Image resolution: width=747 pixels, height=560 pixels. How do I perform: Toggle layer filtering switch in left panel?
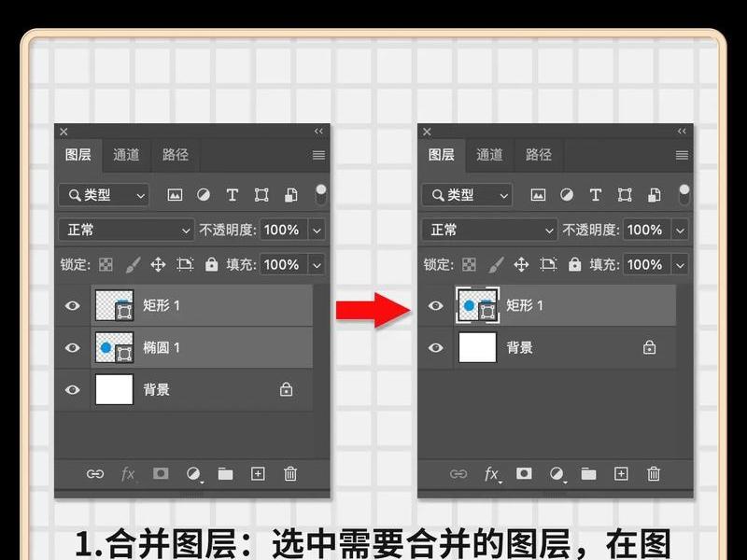(x=321, y=195)
